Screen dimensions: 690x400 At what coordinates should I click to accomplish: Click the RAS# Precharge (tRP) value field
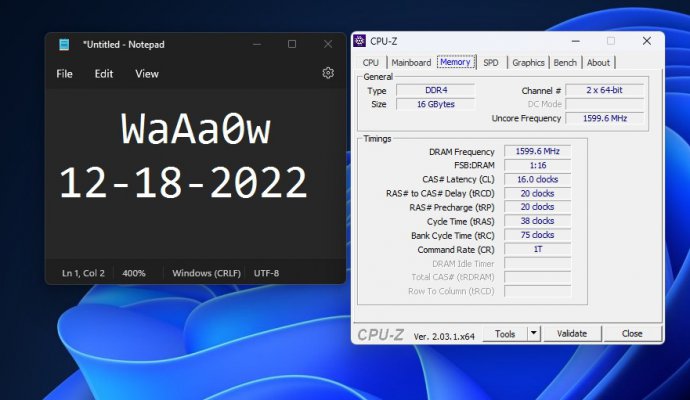coord(537,207)
